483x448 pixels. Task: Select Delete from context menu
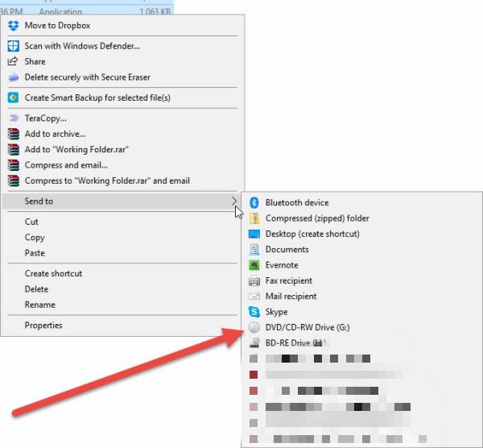point(122,289)
